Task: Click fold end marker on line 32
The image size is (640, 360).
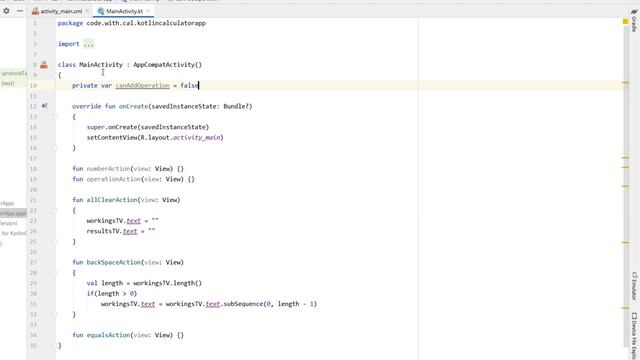Action: coord(55,314)
